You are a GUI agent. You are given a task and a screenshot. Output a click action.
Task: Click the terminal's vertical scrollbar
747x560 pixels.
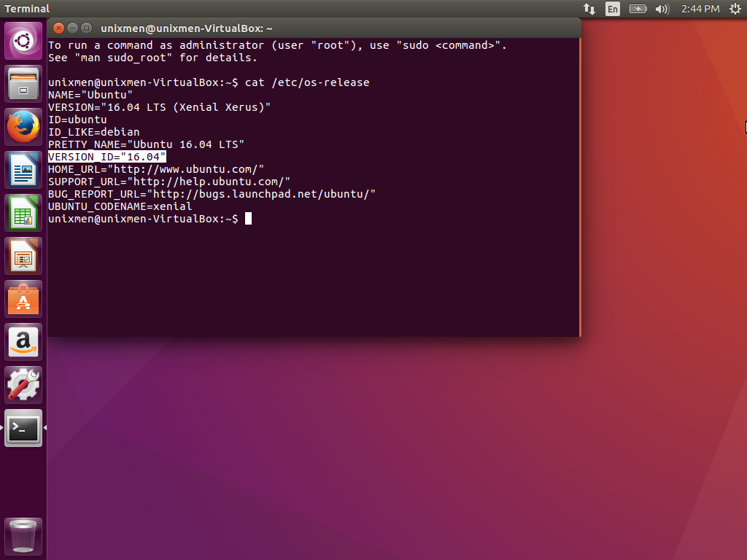[x=580, y=187]
